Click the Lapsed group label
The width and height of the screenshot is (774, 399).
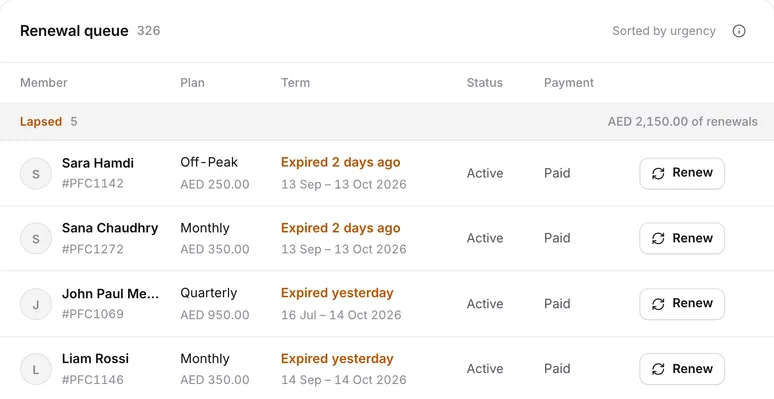coord(41,121)
